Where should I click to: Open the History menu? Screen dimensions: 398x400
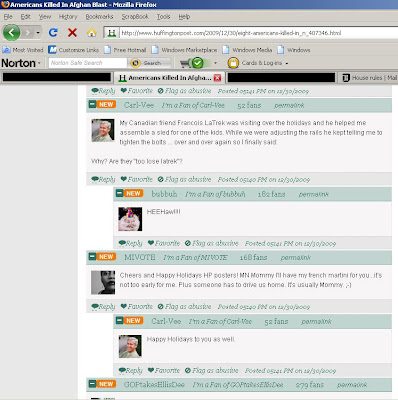click(68, 17)
